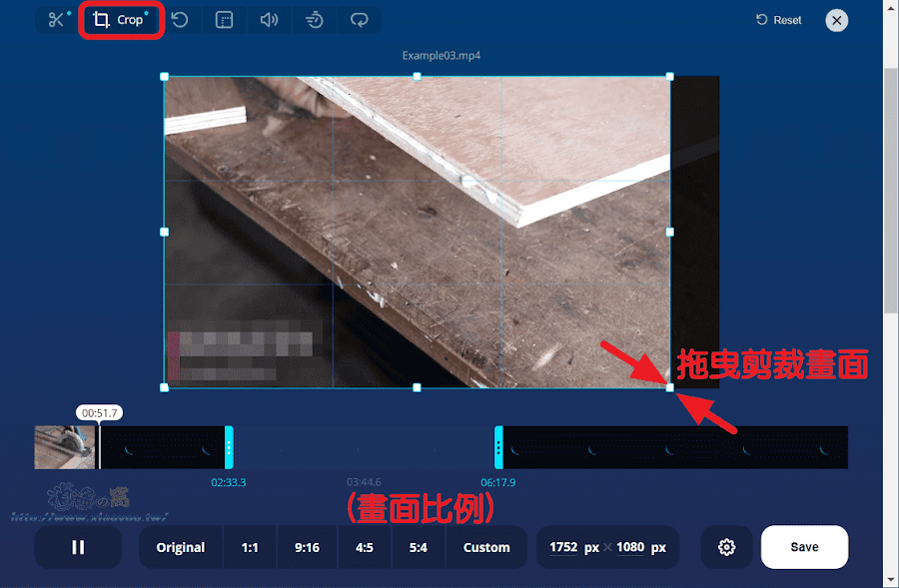
Task: Click the Example03.mp4 file name
Action: (442, 56)
